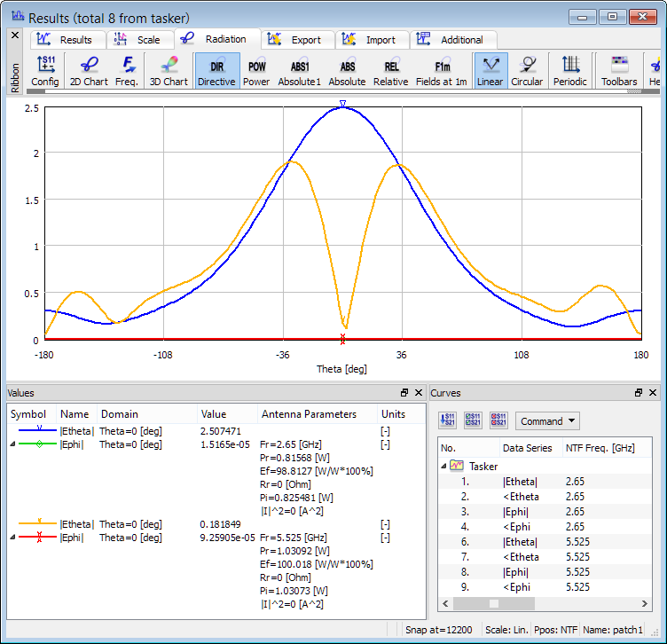Click the Toolbars ribbon icon
This screenshot has height=644, width=667.
(x=619, y=70)
